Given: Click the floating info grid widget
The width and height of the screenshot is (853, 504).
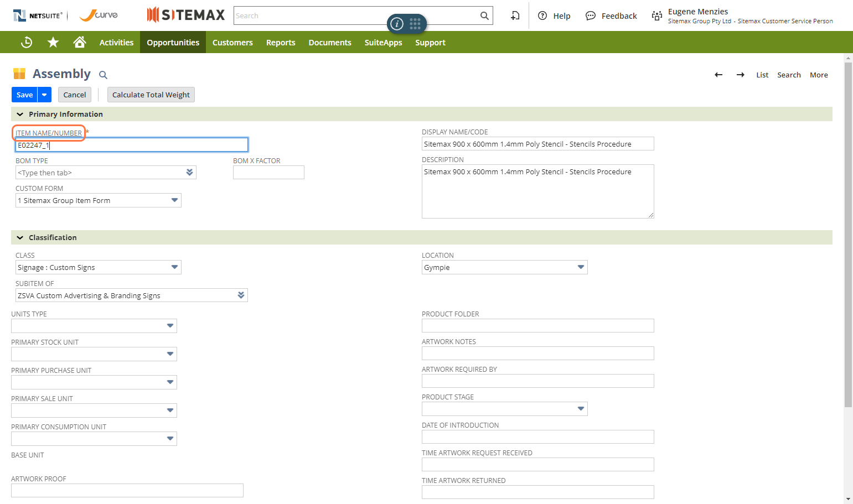Looking at the screenshot, I should coord(407,23).
